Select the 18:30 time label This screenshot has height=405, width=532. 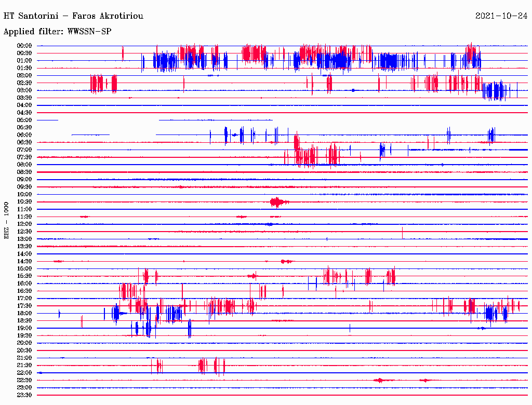point(24,321)
